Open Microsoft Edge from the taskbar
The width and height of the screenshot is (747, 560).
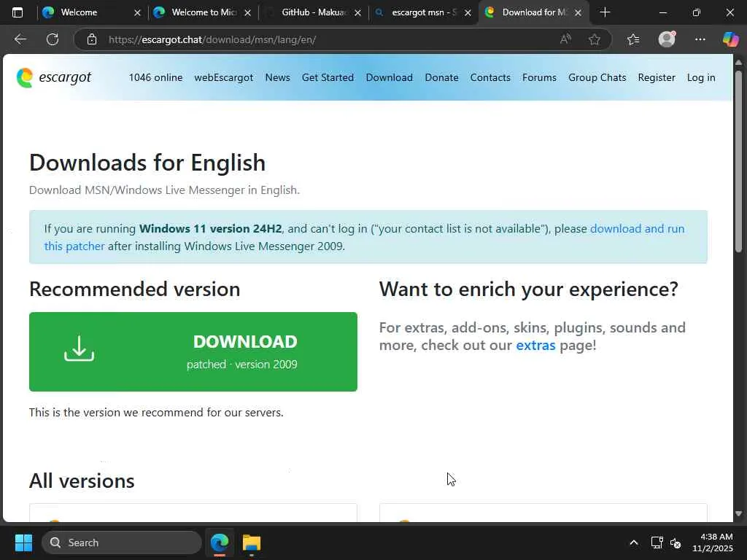(x=220, y=542)
